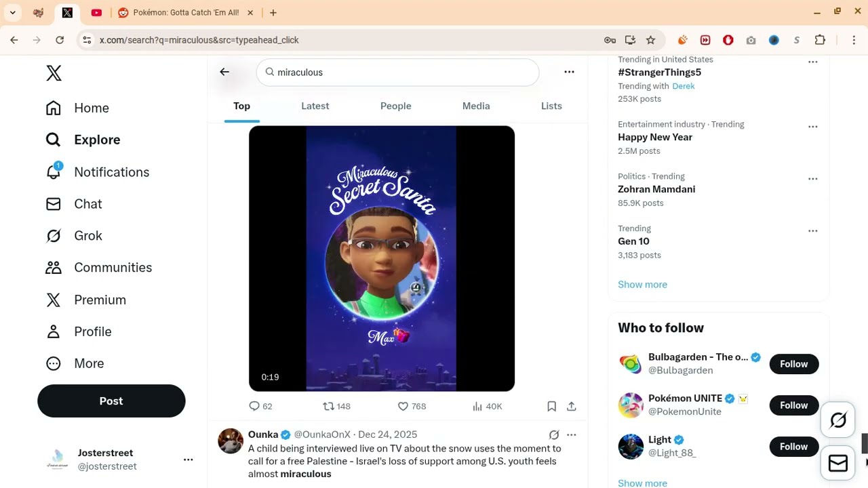This screenshot has height=488, width=868.
Task: Open Zohran Mamdani trend
Action: coord(656,189)
